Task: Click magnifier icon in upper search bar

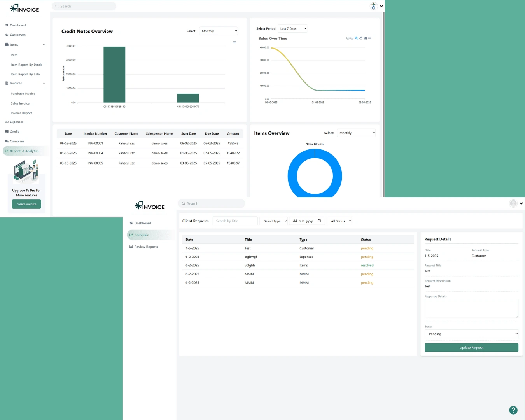Action: tap(57, 6)
